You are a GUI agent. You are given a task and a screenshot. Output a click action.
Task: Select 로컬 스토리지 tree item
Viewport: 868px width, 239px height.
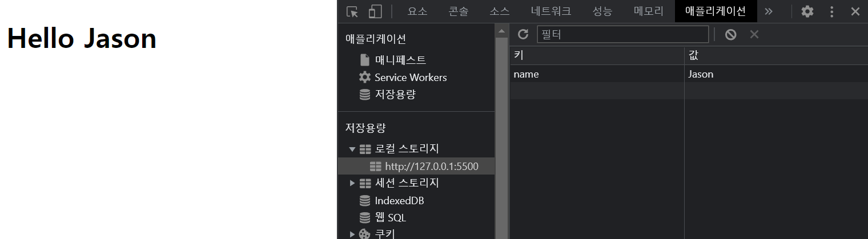click(x=407, y=149)
